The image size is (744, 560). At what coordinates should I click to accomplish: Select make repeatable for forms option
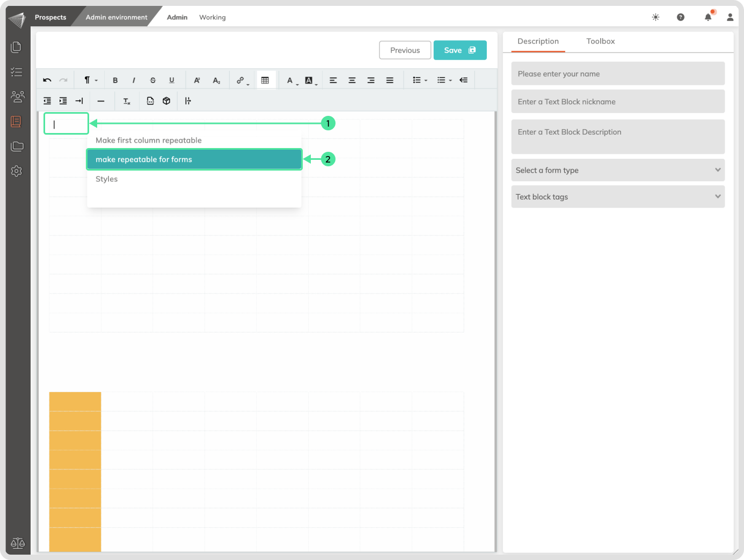(x=194, y=159)
